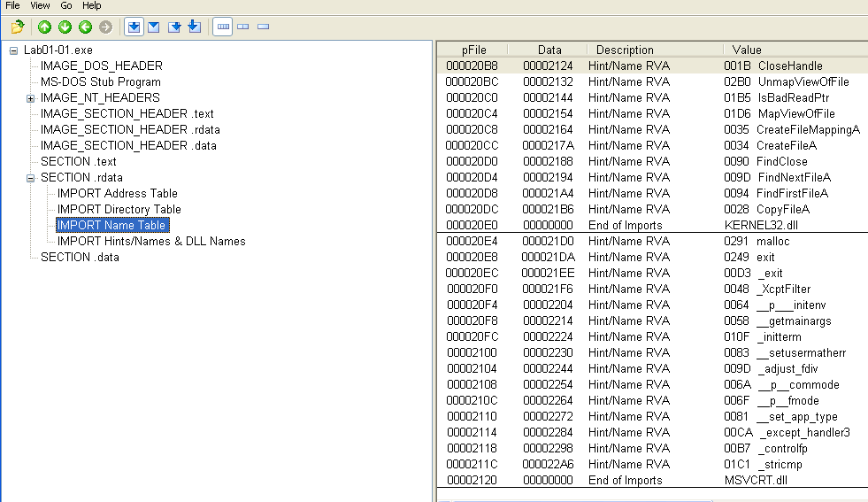
Task: Open the Go menu
Action: (67, 5)
